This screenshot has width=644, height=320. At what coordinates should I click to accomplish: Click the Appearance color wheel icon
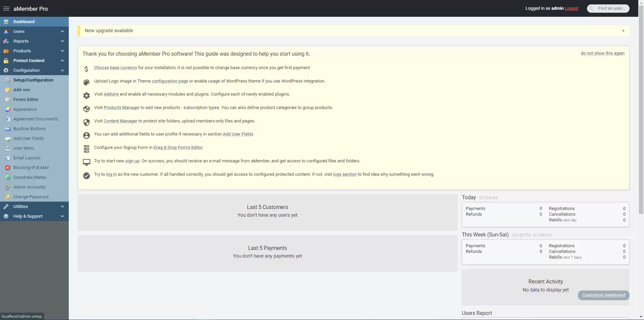tap(8, 109)
